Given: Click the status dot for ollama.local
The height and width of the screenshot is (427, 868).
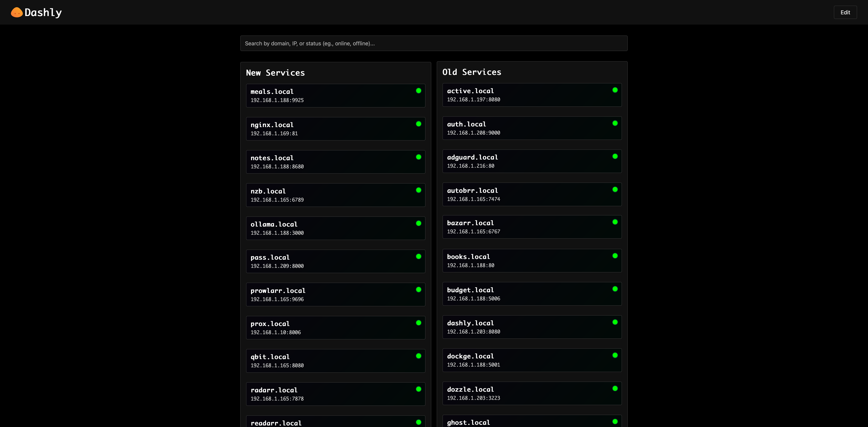Looking at the screenshot, I should click(x=419, y=223).
